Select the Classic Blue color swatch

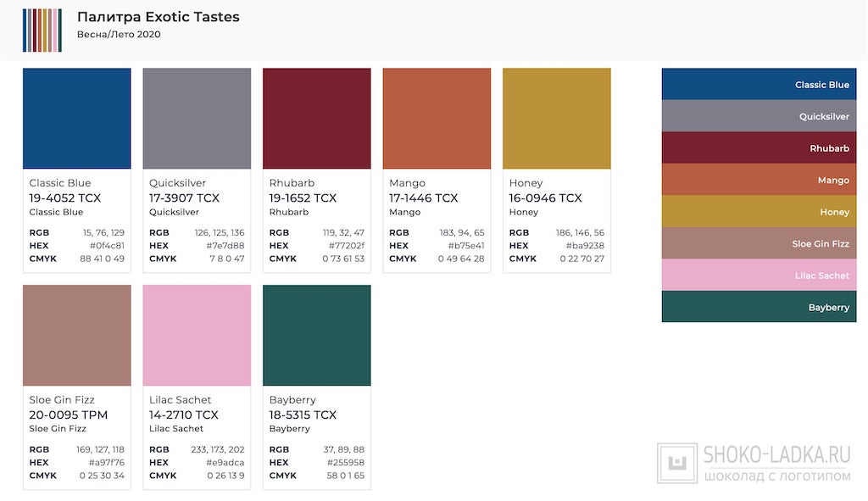click(x=77, y=119)
